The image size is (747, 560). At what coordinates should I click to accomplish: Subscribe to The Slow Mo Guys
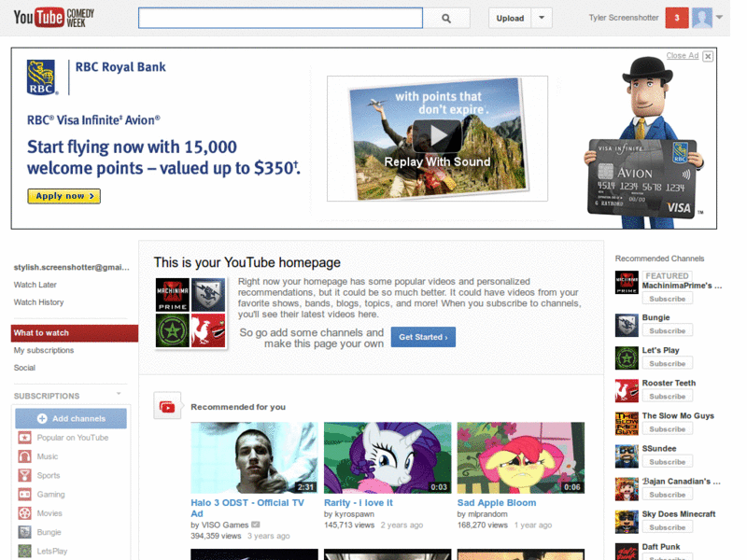667,429
